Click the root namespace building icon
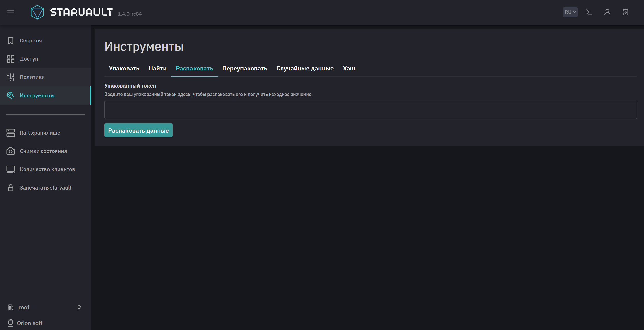Image resolution: width=644 pixels, height=330 pixels. click(x=11, y=307)
